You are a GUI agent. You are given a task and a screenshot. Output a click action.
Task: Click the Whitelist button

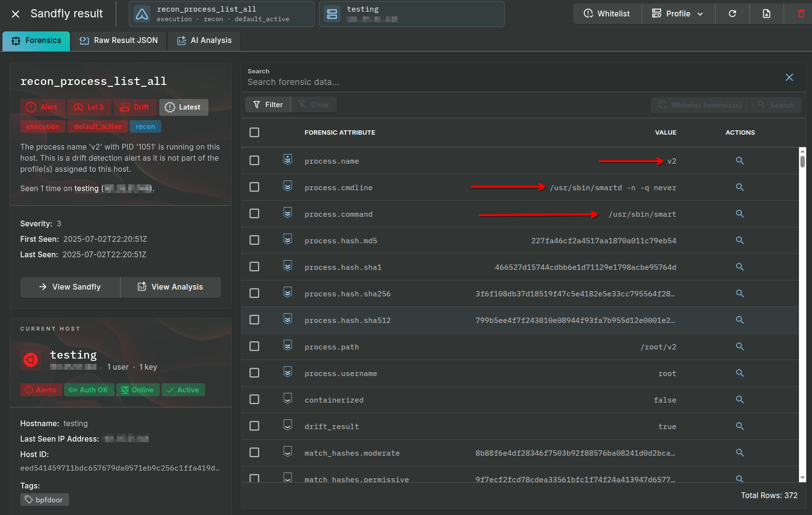pos(607,14)
